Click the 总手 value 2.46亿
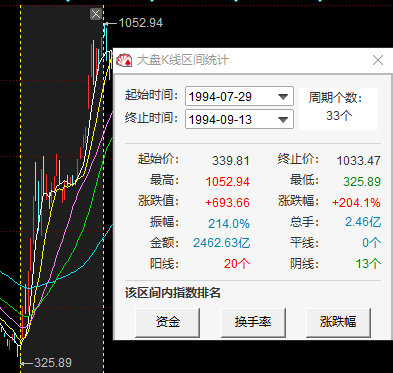Viewport: 393px width, 373px height. [x=363, y=222]
